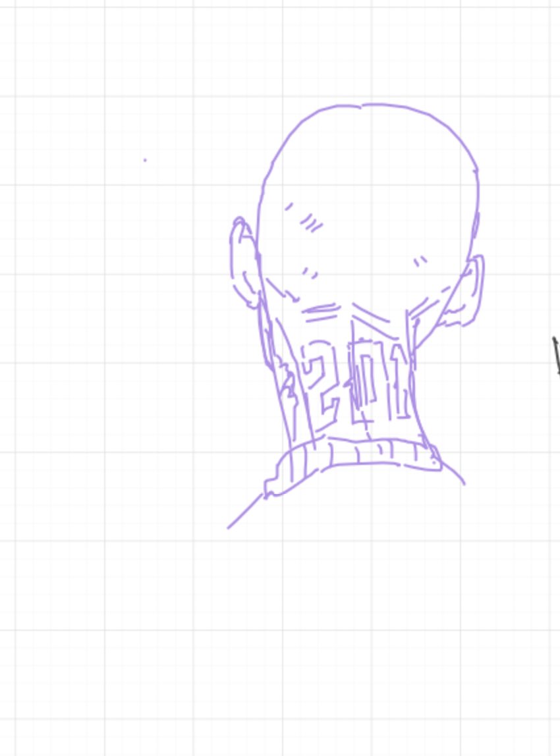The height and width of the screenshot is (756, 560).
Task: Click the black stroke at canvas edge
Action: (556, 356)
